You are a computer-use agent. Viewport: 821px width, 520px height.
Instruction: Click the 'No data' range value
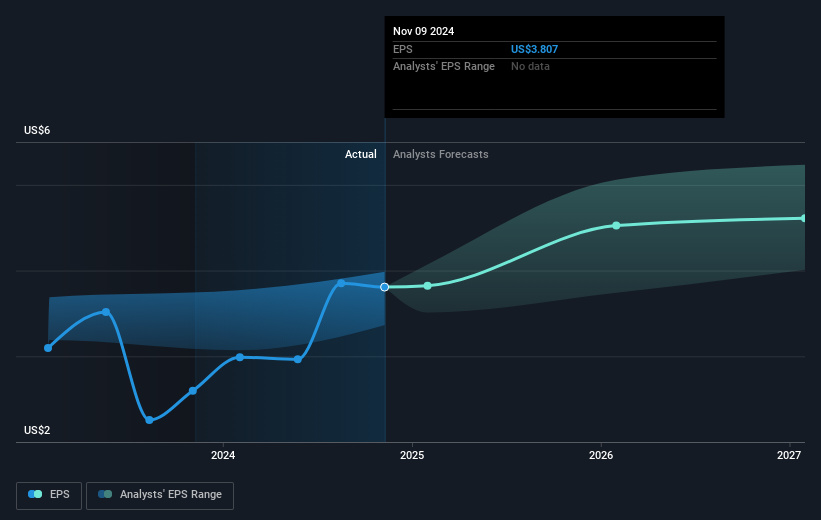click(x=530, y=67)
